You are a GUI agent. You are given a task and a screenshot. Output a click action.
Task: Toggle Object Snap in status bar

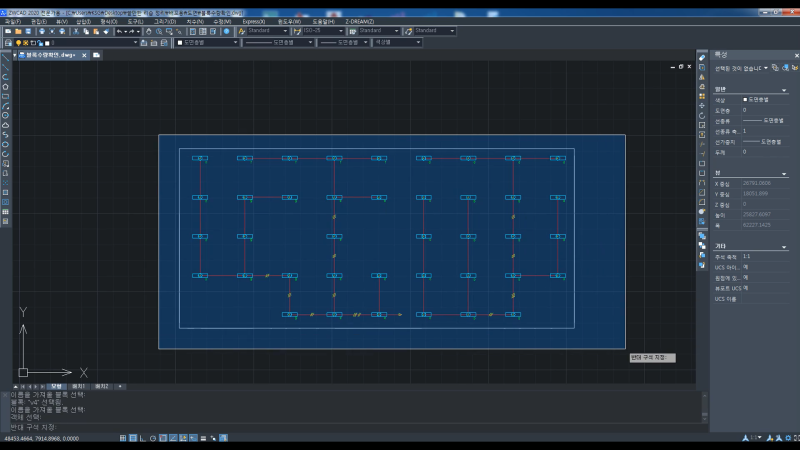[x=163, y=438]
